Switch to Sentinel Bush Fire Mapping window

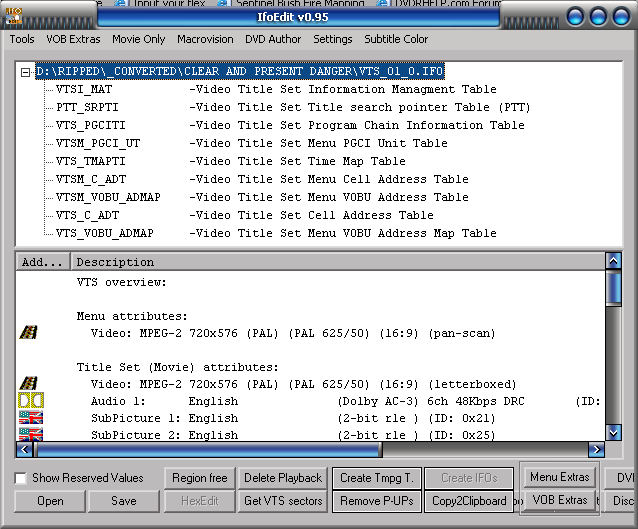point(292,3)
